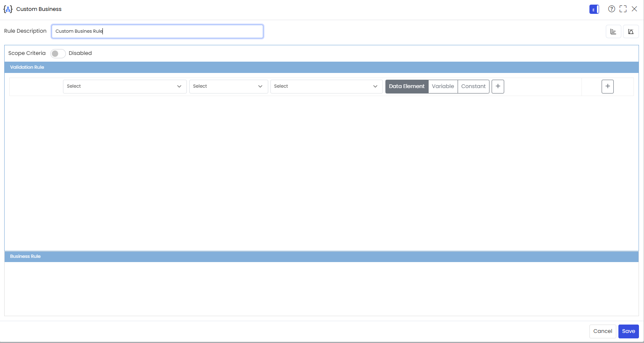Click the plus button next to Constant

(x=498, y=86)
